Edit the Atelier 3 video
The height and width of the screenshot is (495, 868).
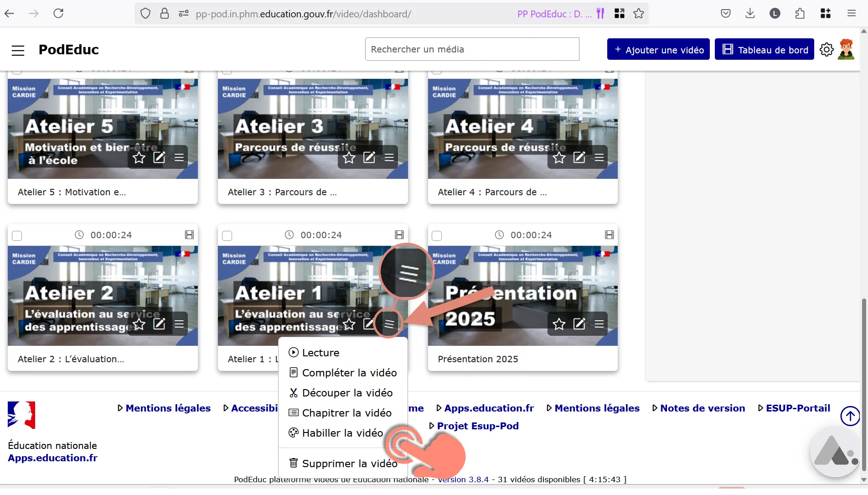pyautogui.click(x=369, y=158)
